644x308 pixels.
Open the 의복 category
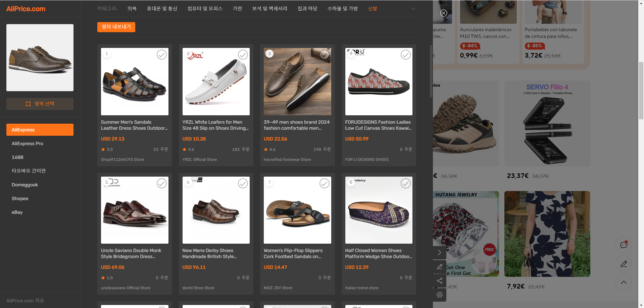(132, 8)
